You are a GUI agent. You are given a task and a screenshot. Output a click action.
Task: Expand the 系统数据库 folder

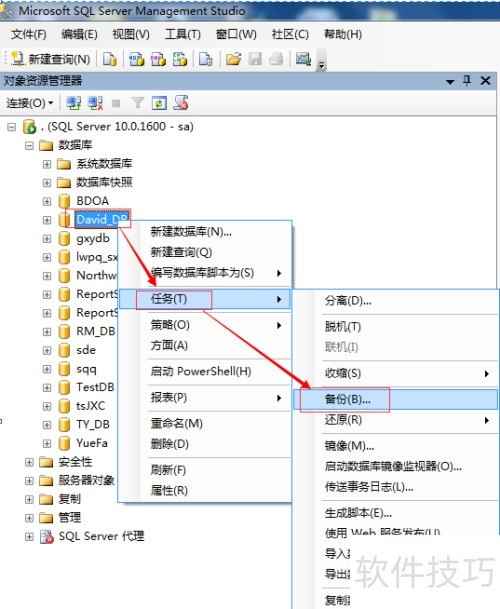[x=47, y=164]
